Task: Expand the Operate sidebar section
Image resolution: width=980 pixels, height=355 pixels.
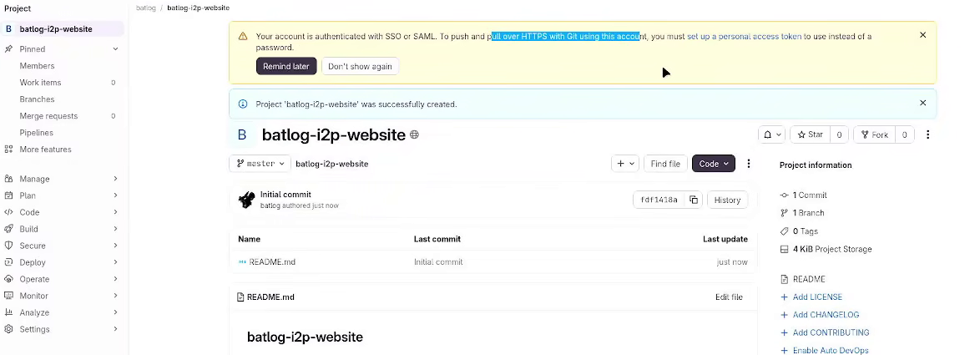Action: point(63,279)
